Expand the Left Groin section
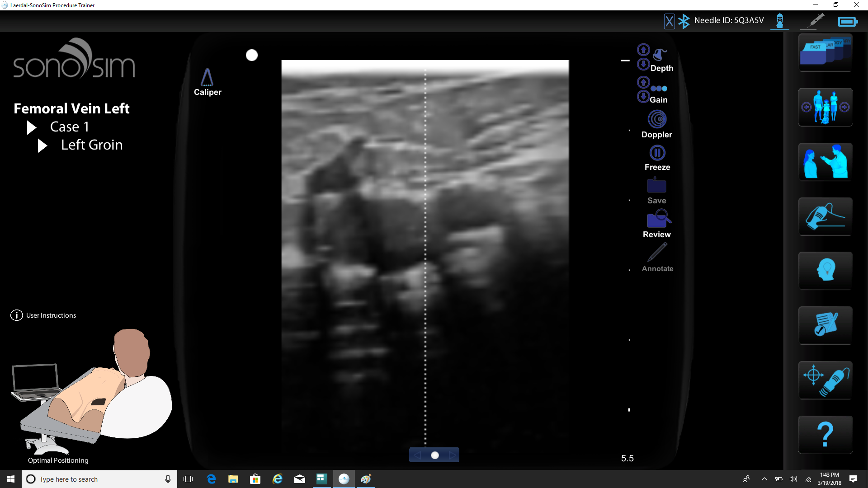Image resolution: width=868 pixels, height=488 pixels. point(42,145)
